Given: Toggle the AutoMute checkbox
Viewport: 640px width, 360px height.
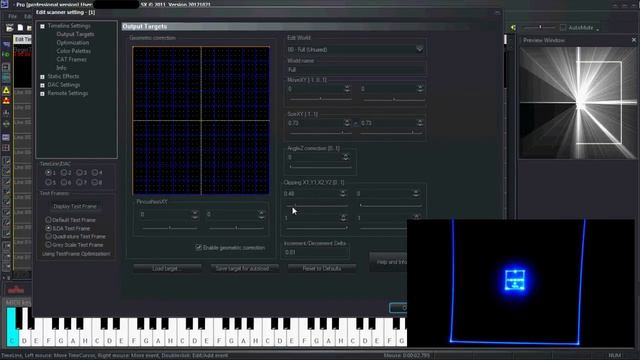Looking at the screenshot, I should coord(563,28).
